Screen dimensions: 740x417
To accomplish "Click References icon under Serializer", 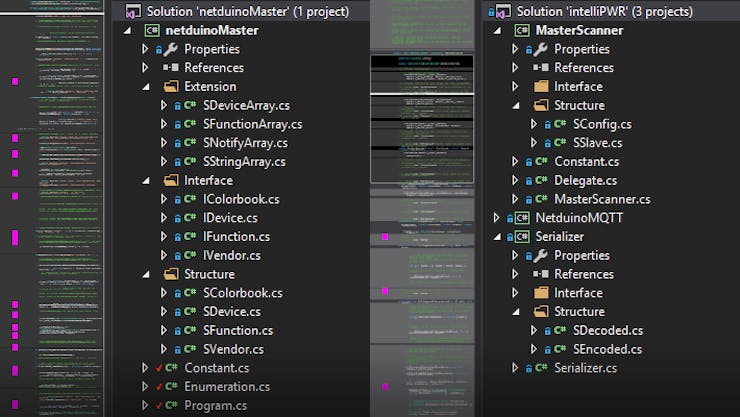I will pos(541,274).
